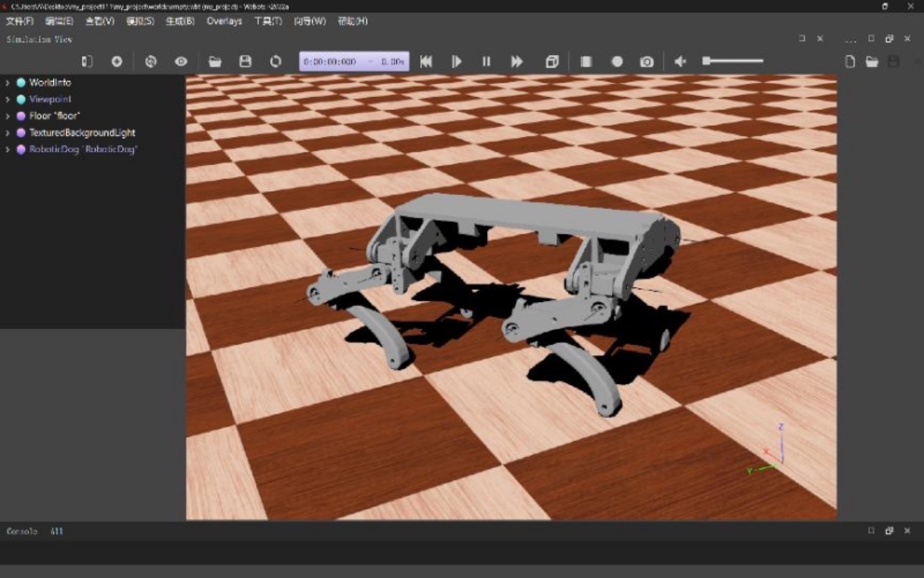This screenshot has height=578, width=924.
Task: Switch to the console All tab
Action: tap(56, 531)
